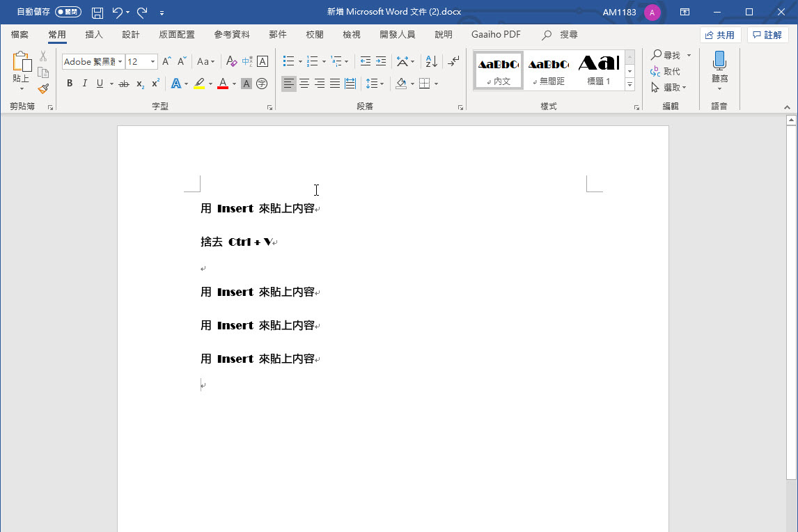The height and width of the screenshot is (532, 798).
Task: Apply superscript formatting
Action: point(154,83)
